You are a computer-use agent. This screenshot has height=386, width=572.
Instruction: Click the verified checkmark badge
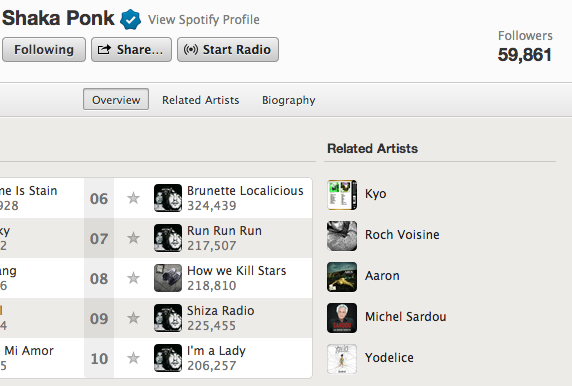click(x=131, y=19)
